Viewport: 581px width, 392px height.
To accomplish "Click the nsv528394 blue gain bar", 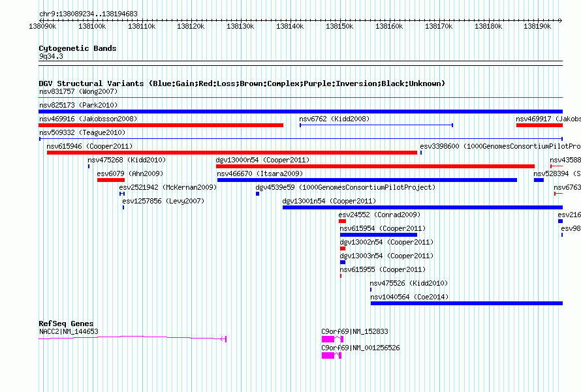I will (539, 180).
